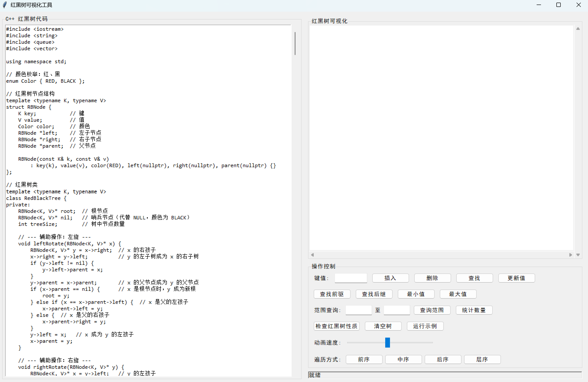The image size is (588, 382).
Task: Choose 层序 traversal mode
Action: click(482, 359)
